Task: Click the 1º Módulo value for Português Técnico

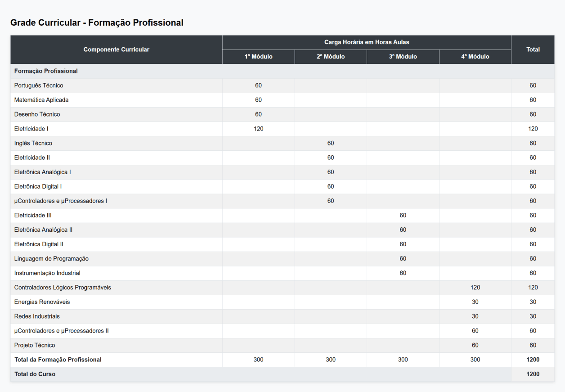Action: pos(259,86)
